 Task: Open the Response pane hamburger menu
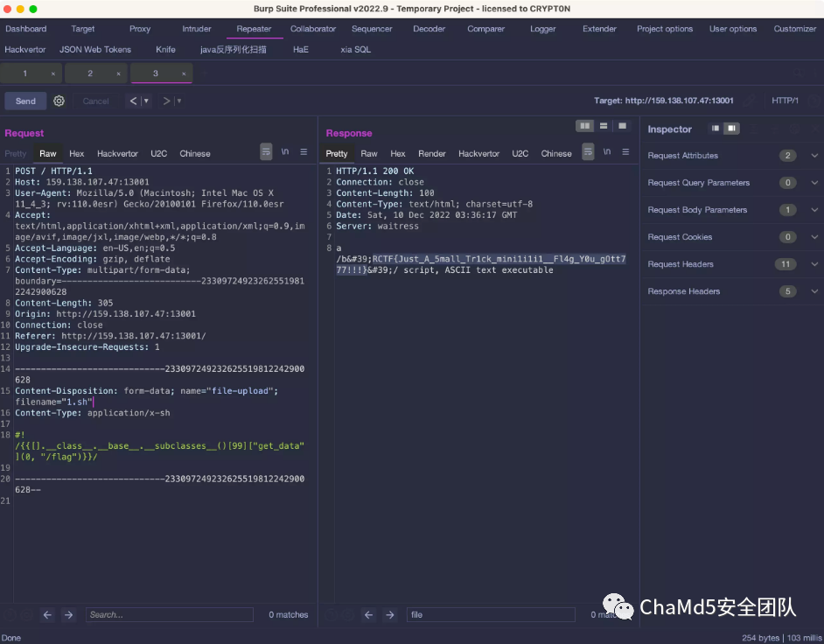[626, 152]
